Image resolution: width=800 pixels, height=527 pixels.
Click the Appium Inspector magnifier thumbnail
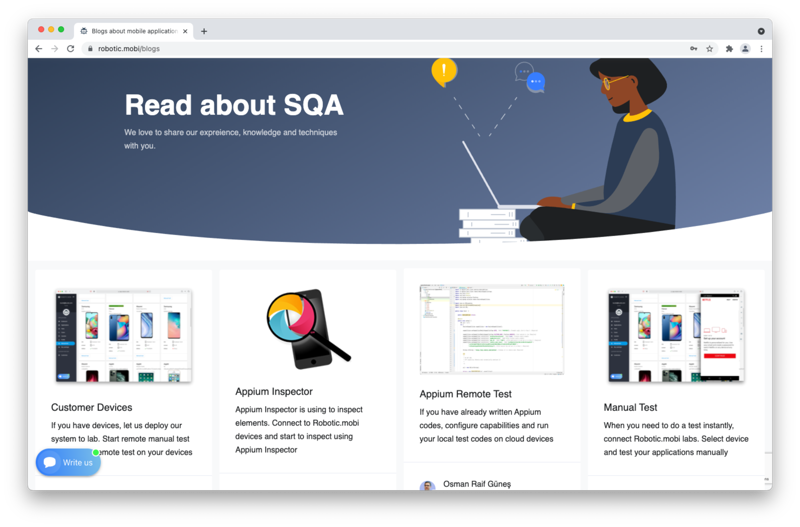[308, 329]
